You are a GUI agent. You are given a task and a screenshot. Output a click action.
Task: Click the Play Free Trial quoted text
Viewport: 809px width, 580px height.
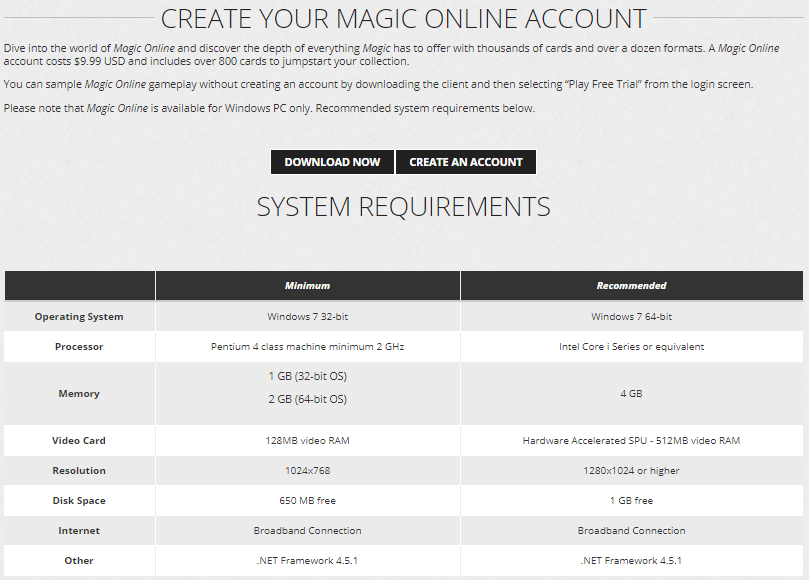pos(603,84)
